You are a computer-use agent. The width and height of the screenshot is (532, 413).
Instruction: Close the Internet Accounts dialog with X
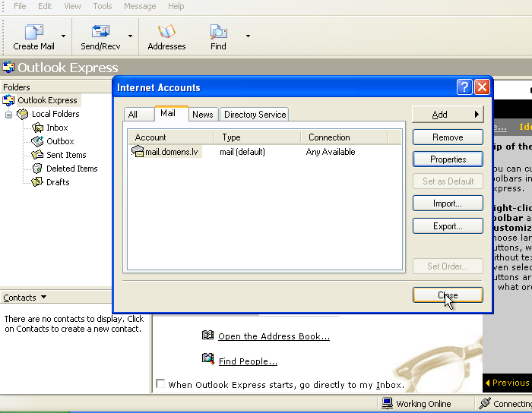pos(482,87)
